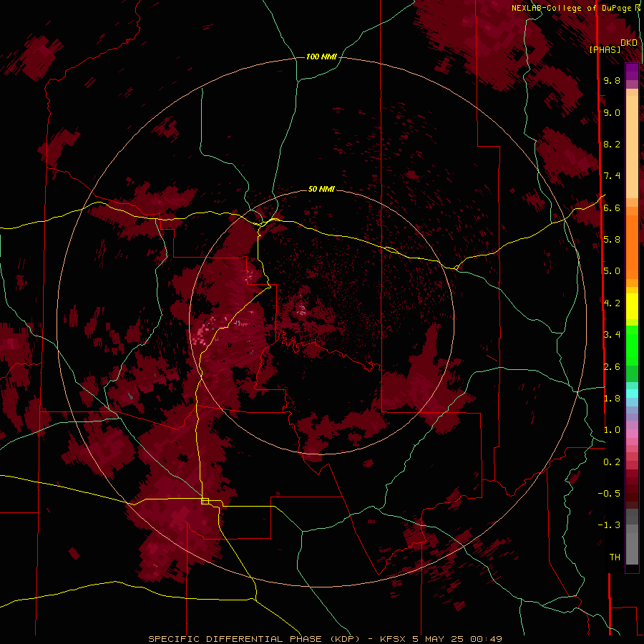Click the 4.2 value on color scale
This screenshot has height=644, width=644.
point(612,303)
